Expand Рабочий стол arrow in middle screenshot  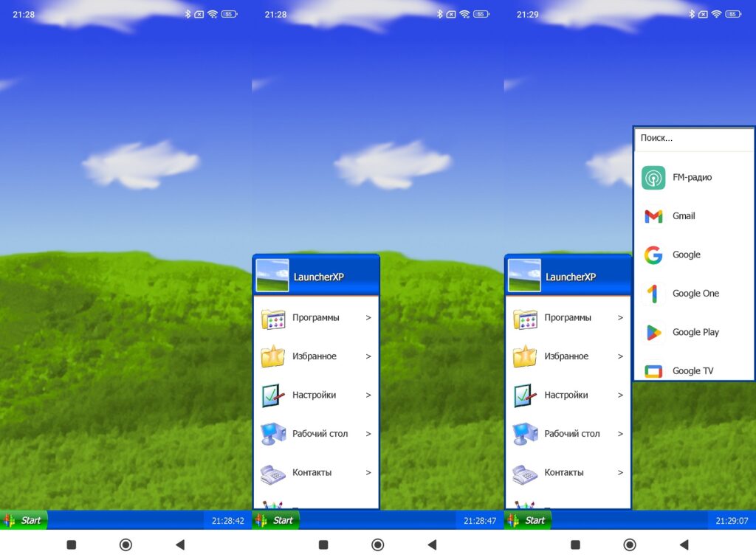(x=368, y=434)
